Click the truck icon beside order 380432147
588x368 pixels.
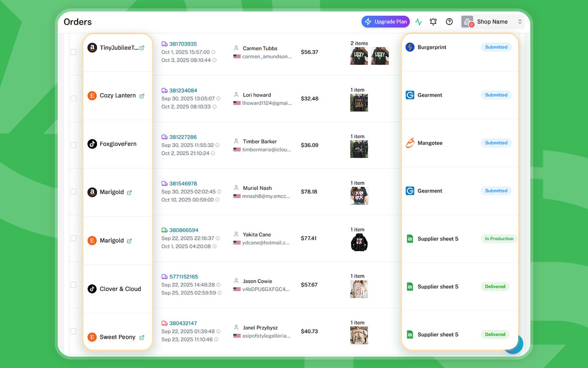pyautogui.click(x=164, y=323)
